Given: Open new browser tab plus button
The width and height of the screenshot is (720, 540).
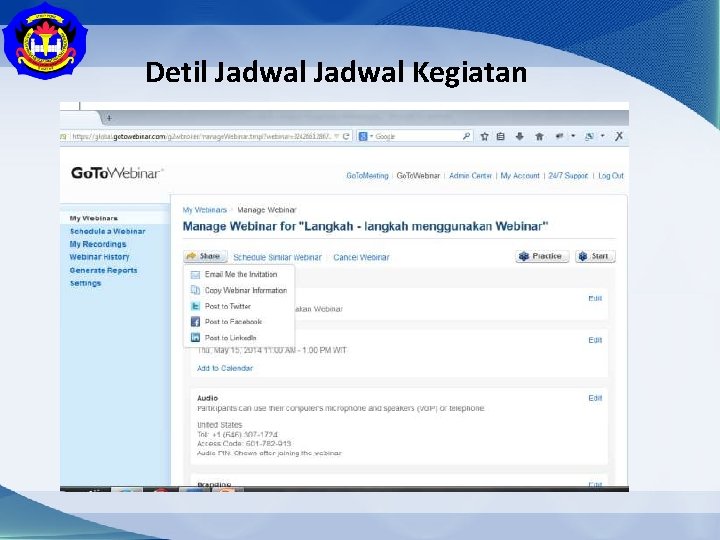Looking at the screenshot, I should [109, 118].
